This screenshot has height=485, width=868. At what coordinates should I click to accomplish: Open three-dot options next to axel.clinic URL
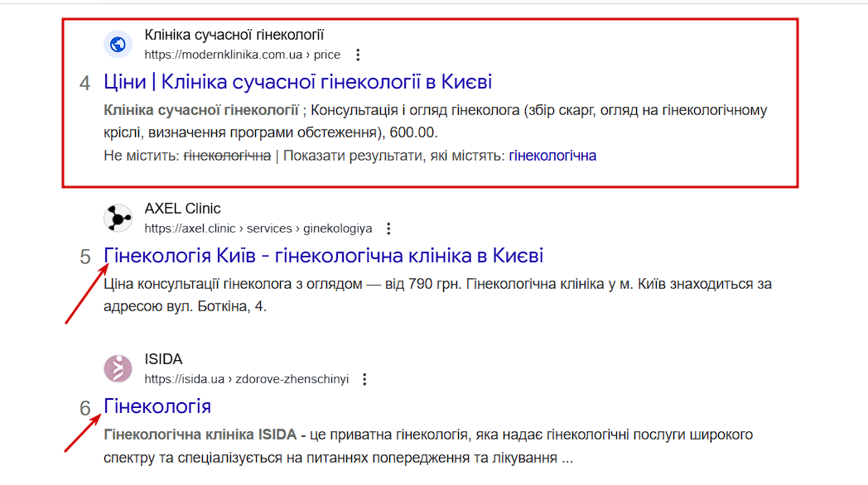(x=388, y=228)
